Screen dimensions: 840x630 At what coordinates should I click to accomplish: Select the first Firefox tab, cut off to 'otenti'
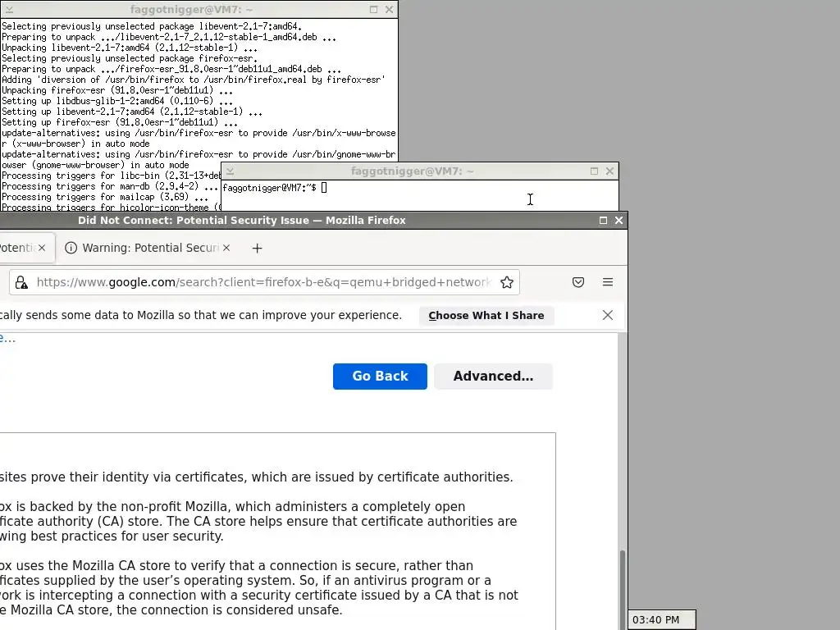click(25, 248)
